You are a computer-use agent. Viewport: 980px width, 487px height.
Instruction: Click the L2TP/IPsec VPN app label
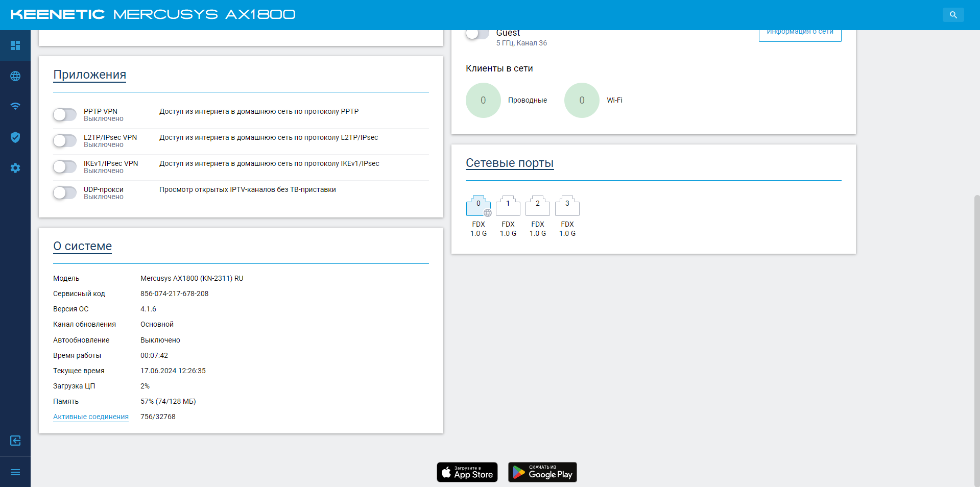pyautogui.click(x=110, y=137)
